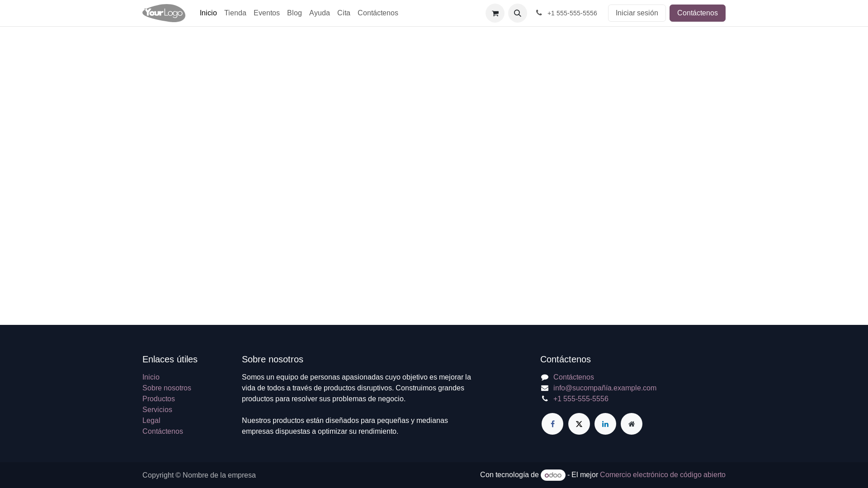This screenshot has width=868, height=488.
Task: Go to Inicio in top navigation
Action: click(208, 13)
